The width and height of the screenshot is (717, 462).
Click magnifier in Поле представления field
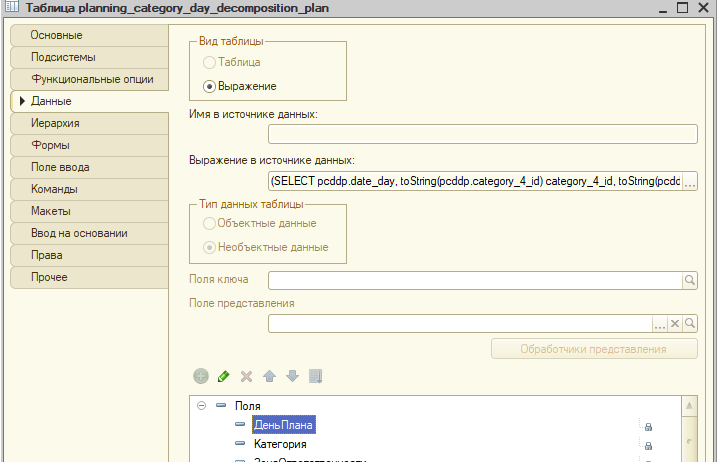pos(690,323)
